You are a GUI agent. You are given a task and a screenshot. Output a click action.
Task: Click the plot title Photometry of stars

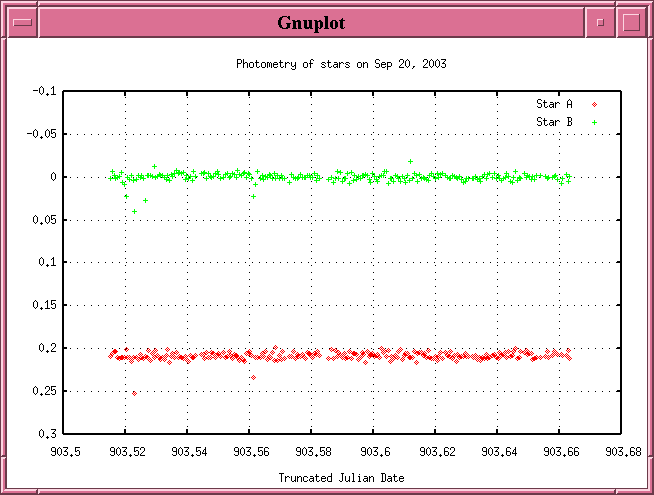click(x=340, y=64)
